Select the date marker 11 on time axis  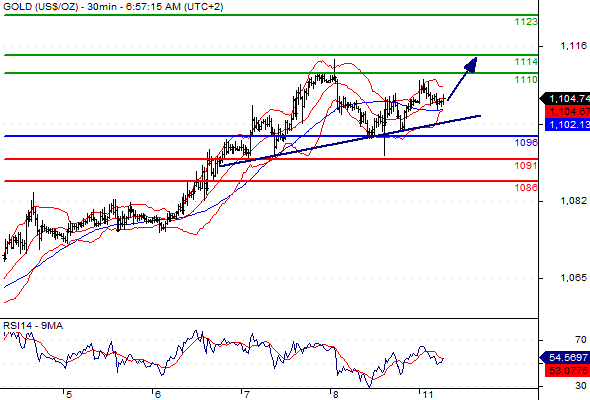coord(427,394)
